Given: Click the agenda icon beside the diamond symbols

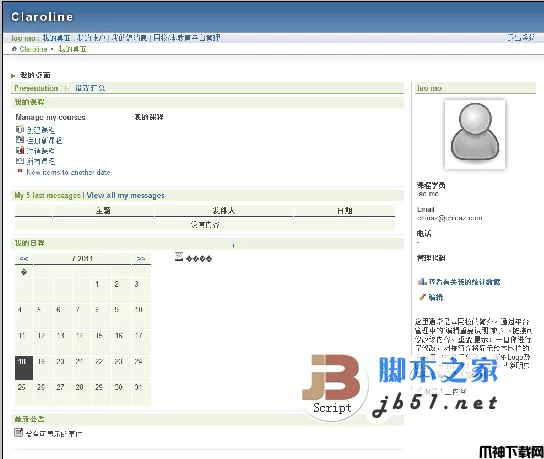Looking at the screenshot, I should coord(179,257).
